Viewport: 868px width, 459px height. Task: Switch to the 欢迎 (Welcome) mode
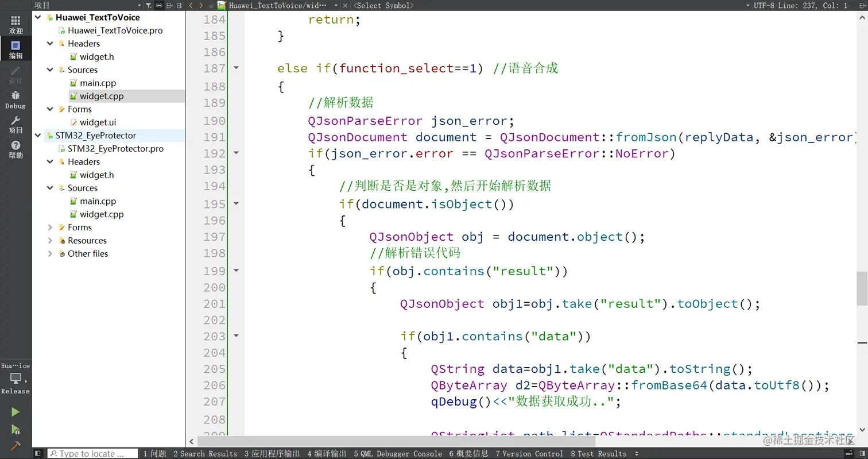coord(15,25)
